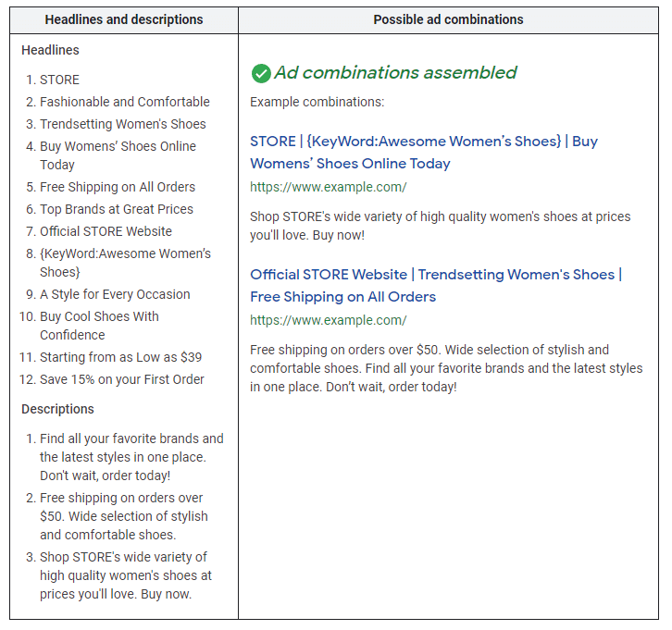Image resolution: width=672 pixels, height=630 pixels.
Task: Select the 'Headlines and descriptions' column header
Action: [x=124, y=19]
